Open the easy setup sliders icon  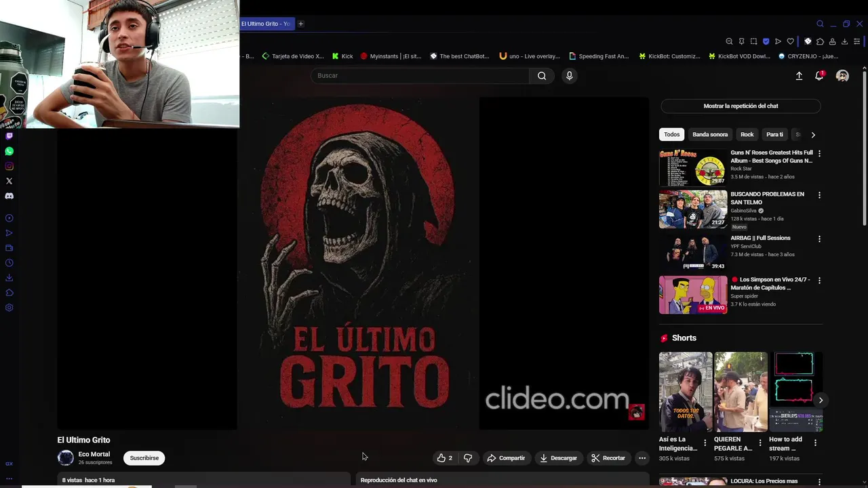(856, 41)
